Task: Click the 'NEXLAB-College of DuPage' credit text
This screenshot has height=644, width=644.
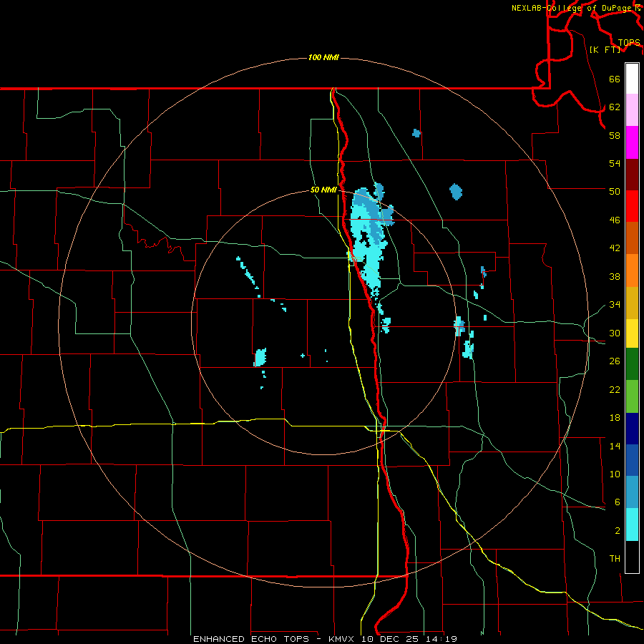Action: click(x=571, y=8)
